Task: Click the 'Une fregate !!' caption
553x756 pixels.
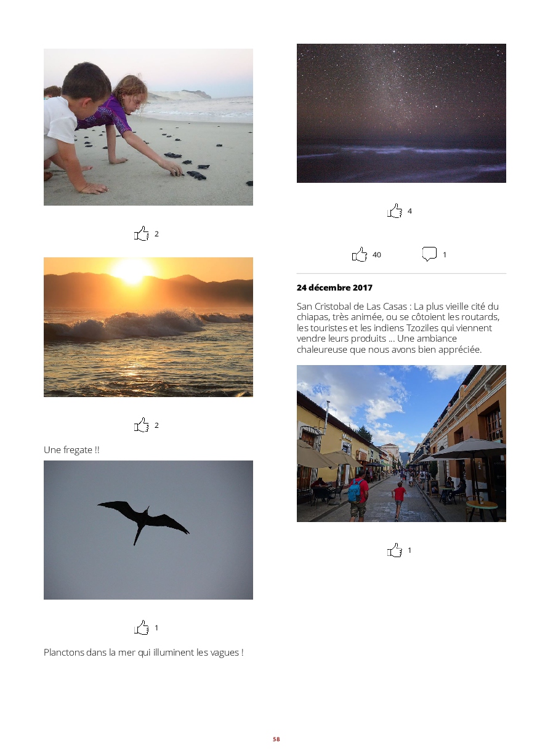Action: click(71, 450)
